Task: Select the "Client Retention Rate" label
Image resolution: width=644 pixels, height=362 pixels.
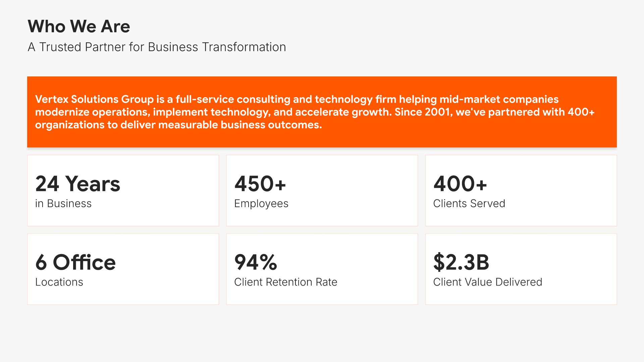Action: (285, 282)
